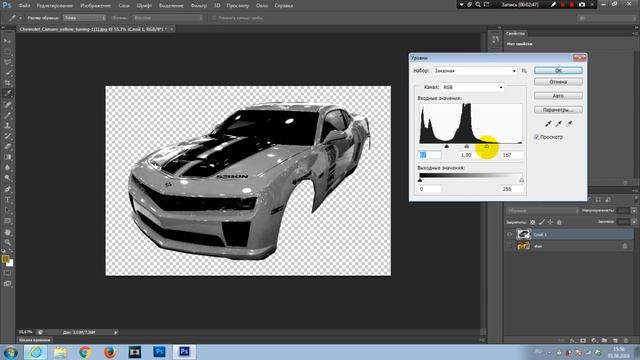Select the Horizontal Type tool
This screenshot has height=360, width=640.
[7, 200]
